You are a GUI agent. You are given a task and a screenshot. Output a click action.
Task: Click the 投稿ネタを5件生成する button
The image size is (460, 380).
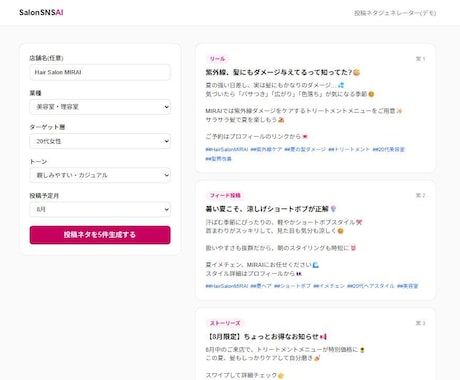(100, 235)
